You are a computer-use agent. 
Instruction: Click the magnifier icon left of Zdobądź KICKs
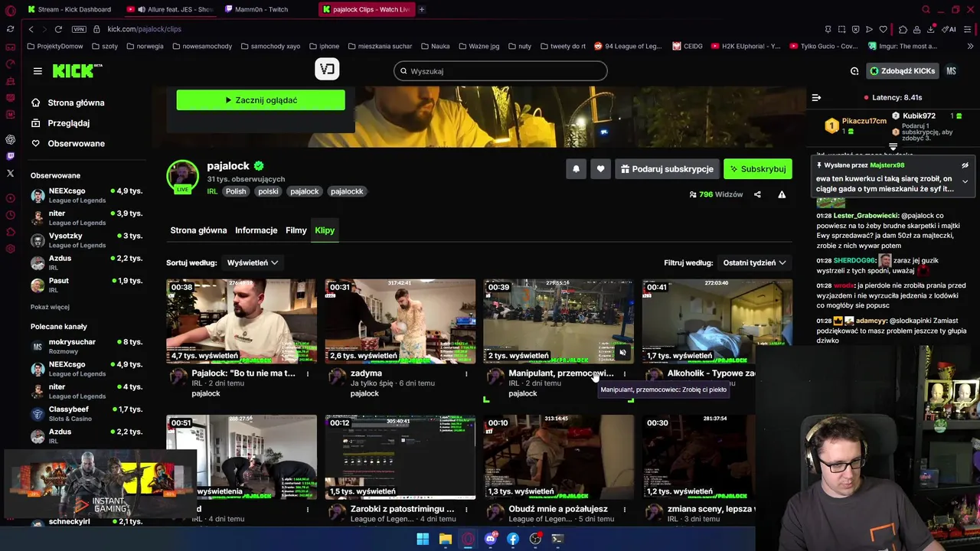[x=854, y=71]
